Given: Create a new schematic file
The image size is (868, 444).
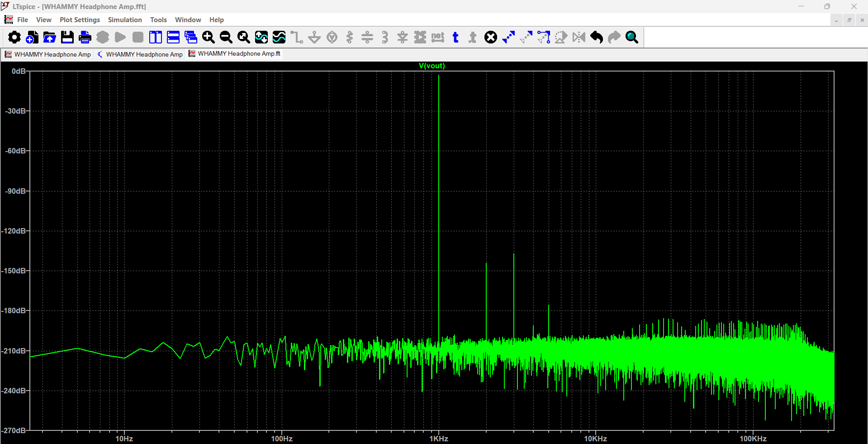Looking at the screenshot, I should 32,37.
